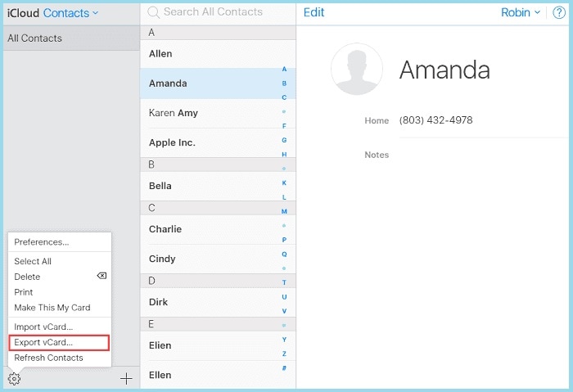
Task: Select All Contacts group in sidebar
Action: coord(72,38)
